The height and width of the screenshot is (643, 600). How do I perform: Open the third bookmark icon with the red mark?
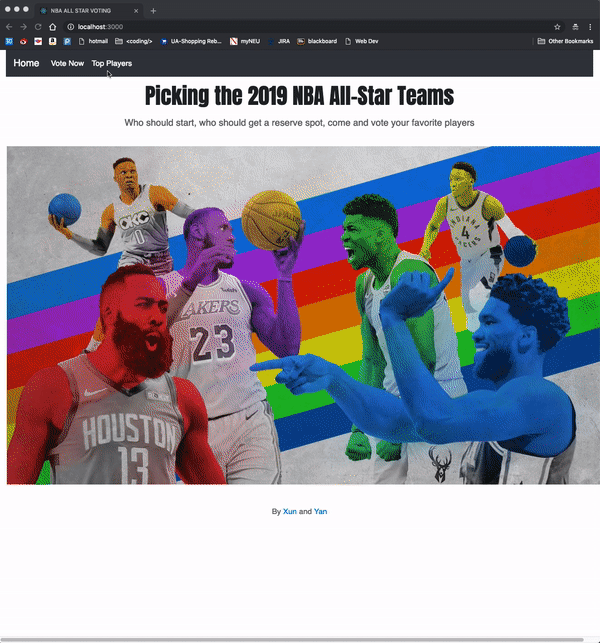(x=38, y=41)
